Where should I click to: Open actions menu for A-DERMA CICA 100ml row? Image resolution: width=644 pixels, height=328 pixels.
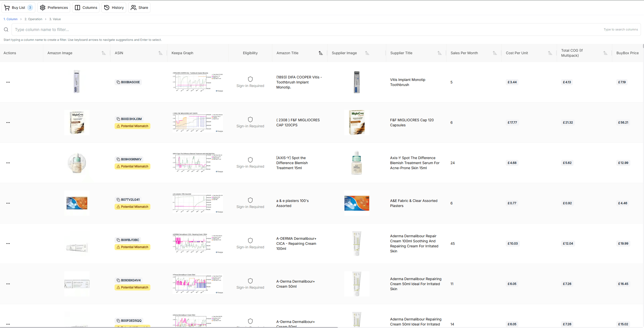8,244
